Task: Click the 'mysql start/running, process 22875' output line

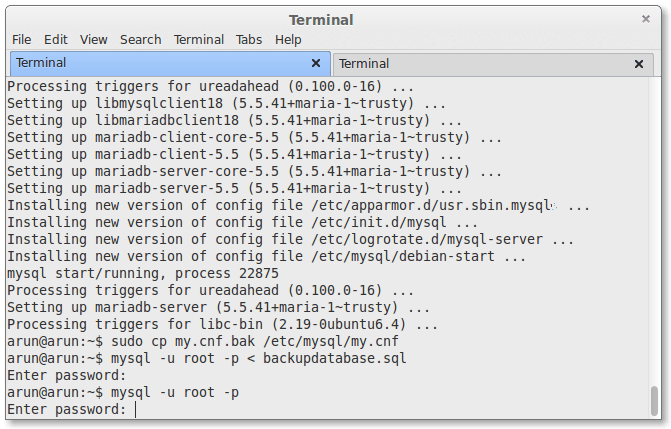Action: [143, 273]
